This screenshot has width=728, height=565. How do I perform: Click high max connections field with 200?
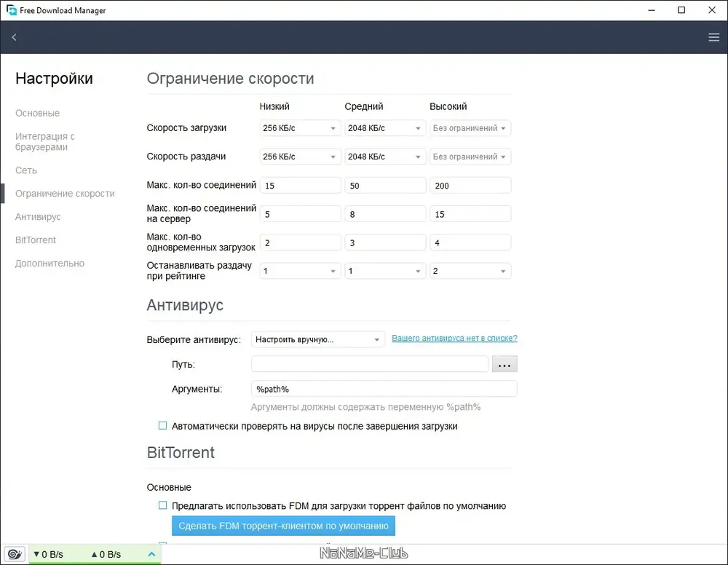click(470, 186)
